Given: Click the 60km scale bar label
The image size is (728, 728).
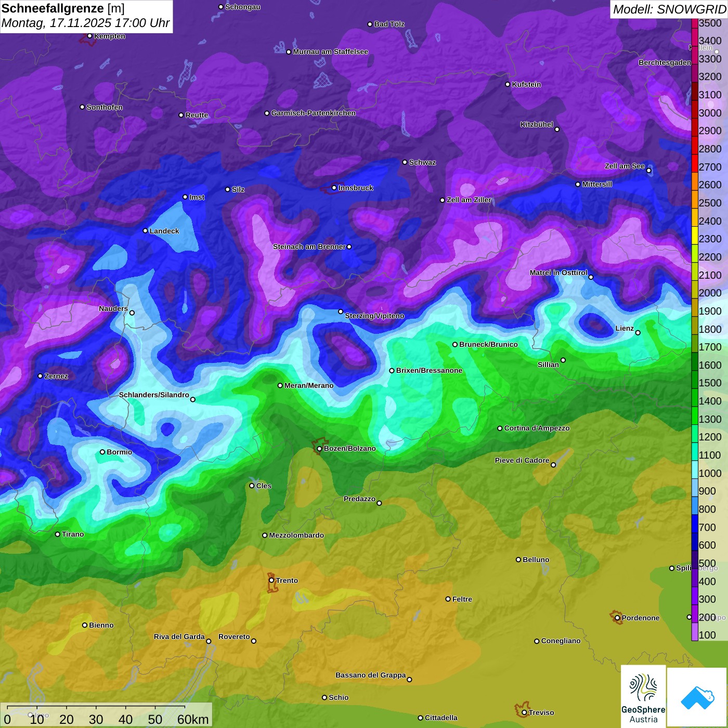Looking at the screenshot, I should coord(192,719).
